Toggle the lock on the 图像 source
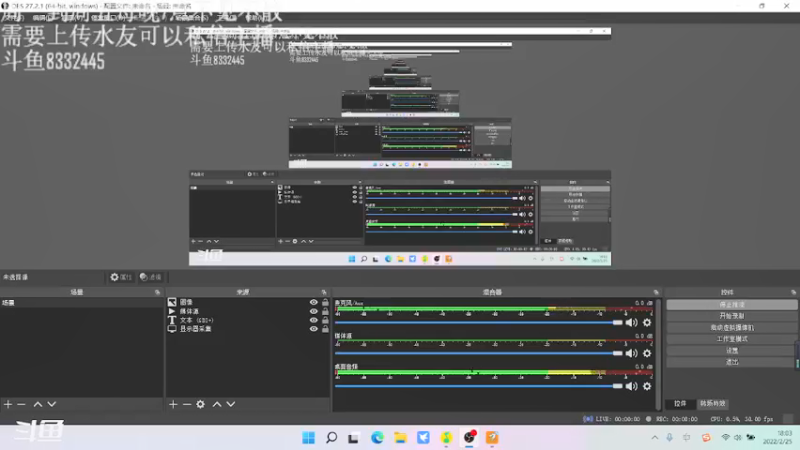 coord(325,302)
